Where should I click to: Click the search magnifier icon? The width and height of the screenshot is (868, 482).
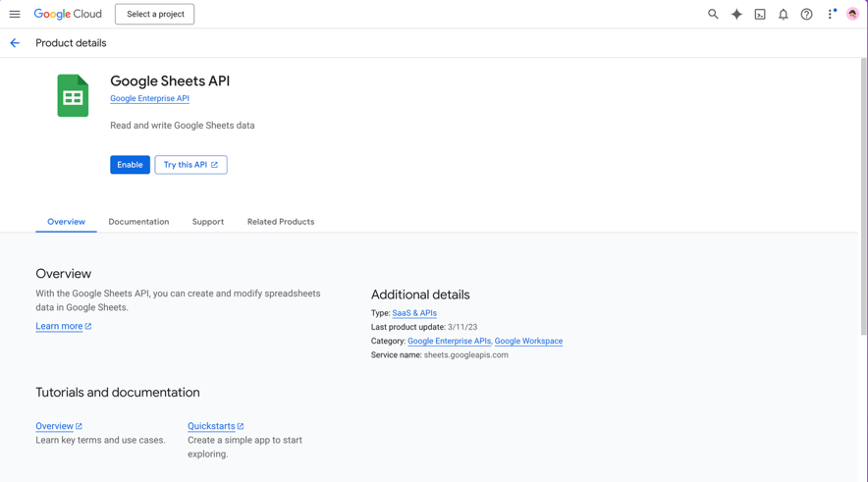[x=713, y=15]
